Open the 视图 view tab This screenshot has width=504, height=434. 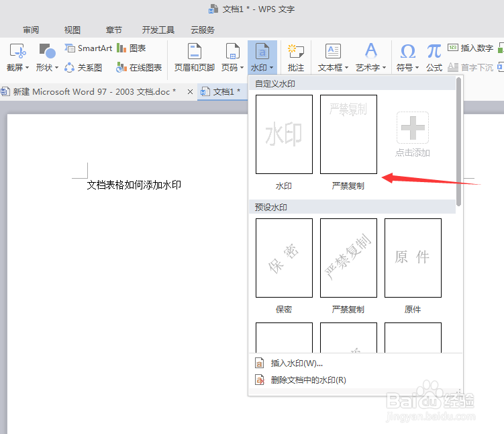tap(72, 30)
